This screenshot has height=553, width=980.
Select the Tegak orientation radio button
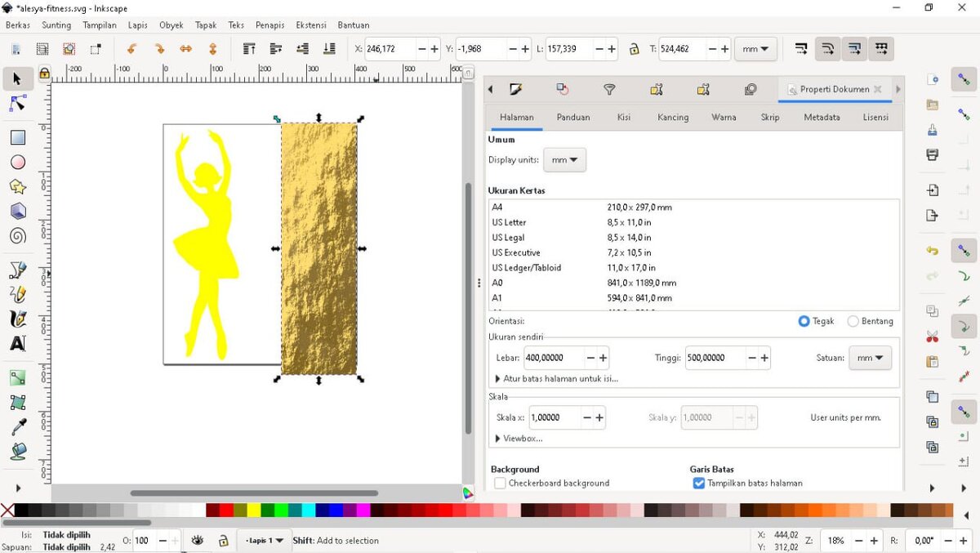[804, 321]
